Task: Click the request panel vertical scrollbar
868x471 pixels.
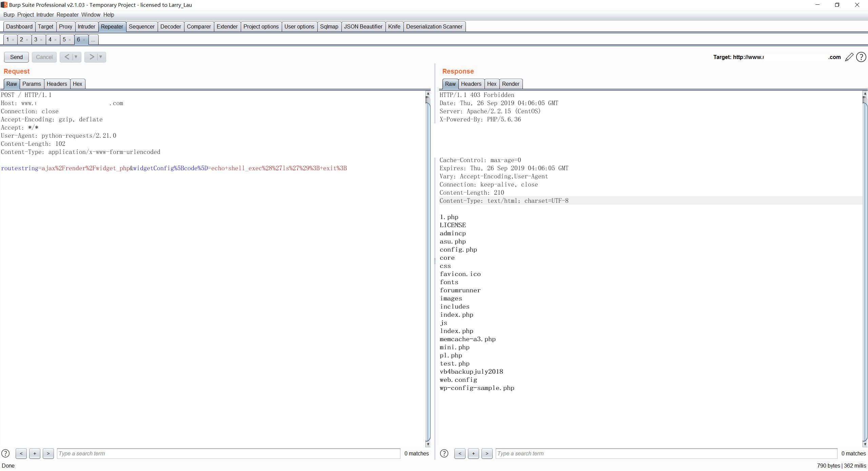Action: pyautogui.click(x=428, y=268)
